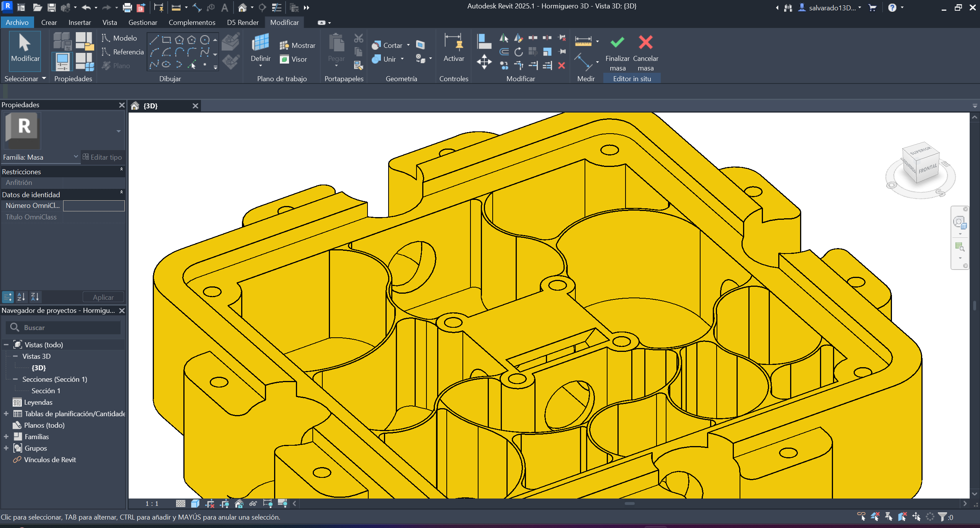Click Cancelar masa red X
Image resolution: width=980 pixels, height=528 pixels.
click(x=645, y=43)
